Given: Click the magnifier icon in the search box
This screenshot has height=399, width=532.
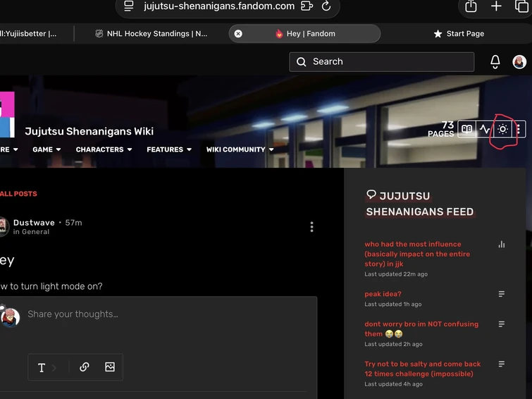Looking at the screenshot, I should (x=302, y=62).
